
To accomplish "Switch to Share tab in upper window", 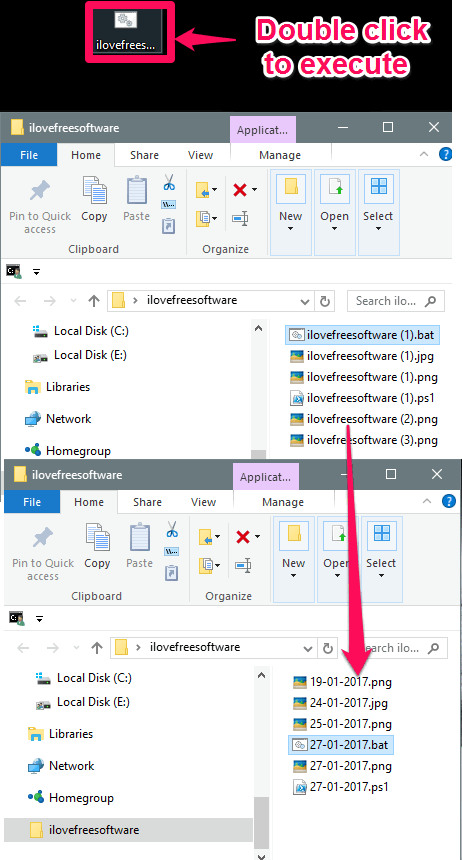I will (144, 155).
